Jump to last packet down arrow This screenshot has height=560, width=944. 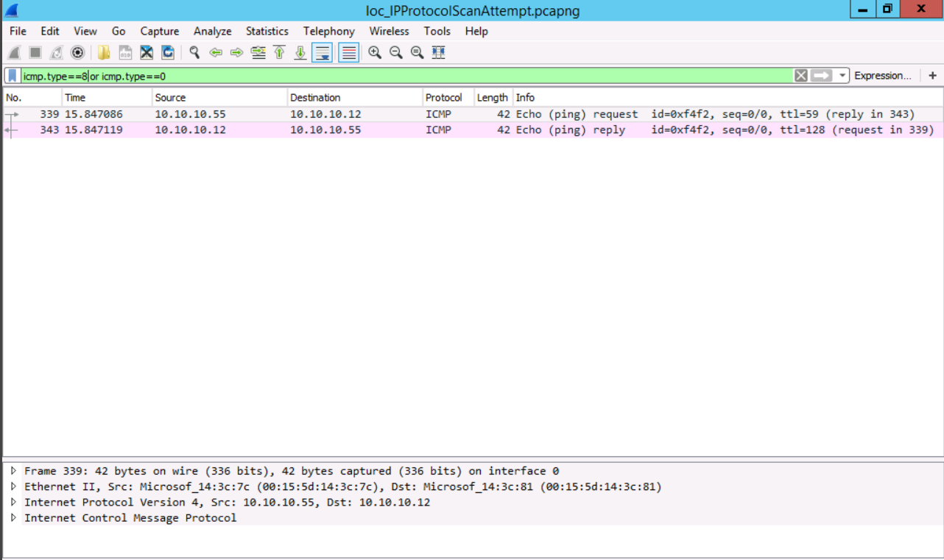(300, 52)
